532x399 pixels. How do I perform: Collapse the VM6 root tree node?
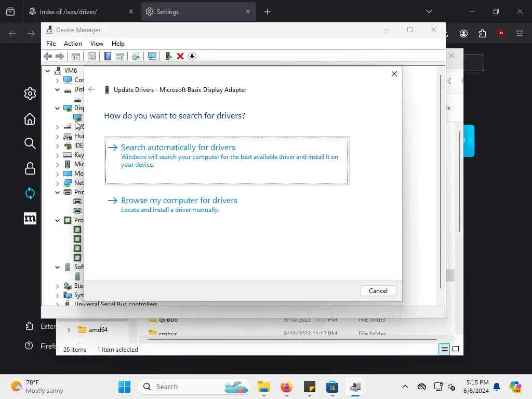(47, 71)
